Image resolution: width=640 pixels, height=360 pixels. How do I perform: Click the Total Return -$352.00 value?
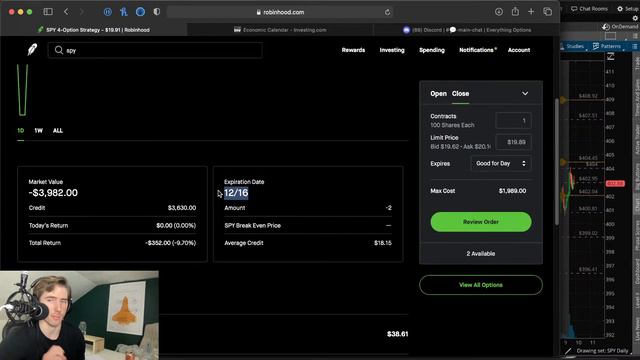click(171, 243)
